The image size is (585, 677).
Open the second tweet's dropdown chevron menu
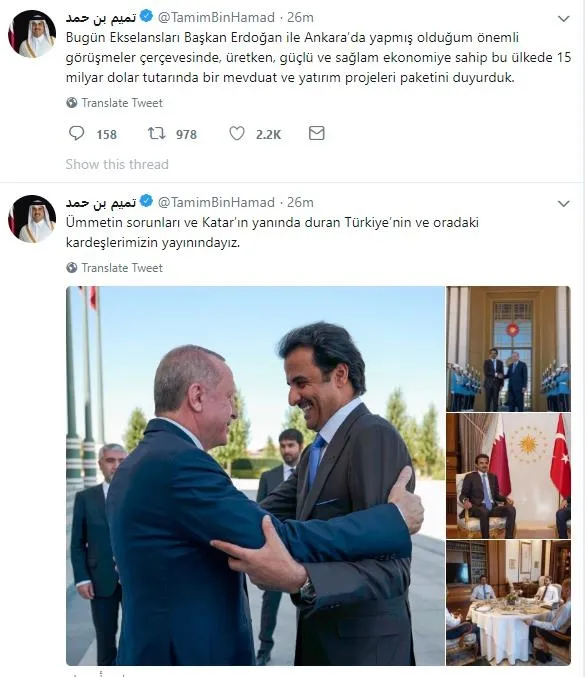(563, 203)
